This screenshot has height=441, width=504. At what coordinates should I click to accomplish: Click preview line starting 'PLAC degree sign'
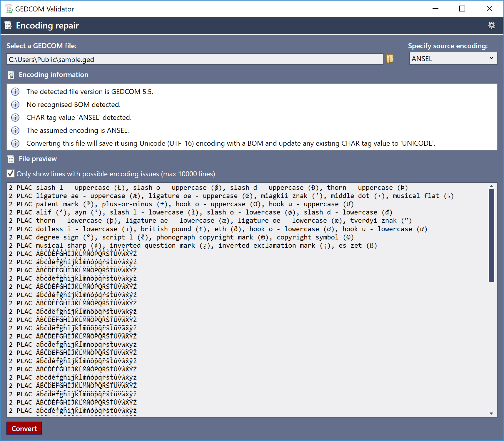coord(181,237)
